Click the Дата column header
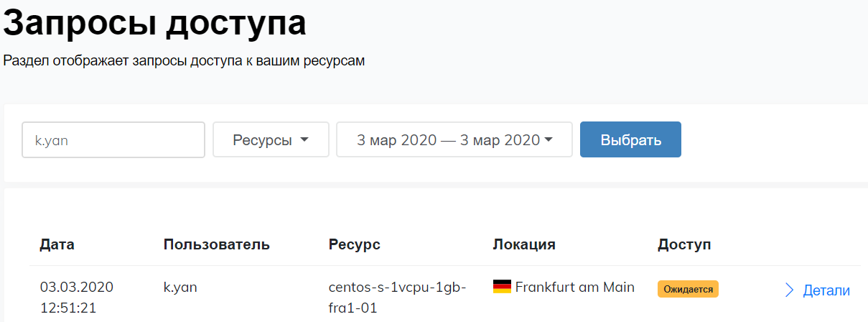 click(x=57, y=244)
